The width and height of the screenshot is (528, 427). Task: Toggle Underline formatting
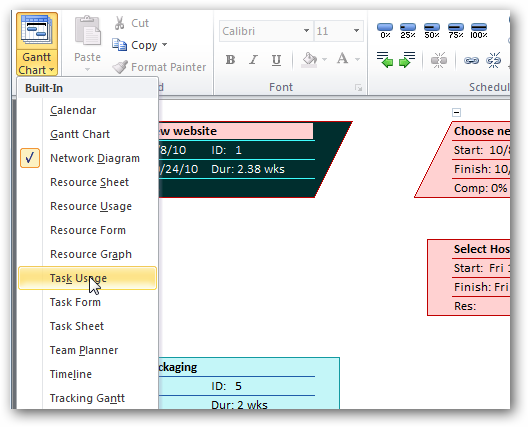pos(276,60)
